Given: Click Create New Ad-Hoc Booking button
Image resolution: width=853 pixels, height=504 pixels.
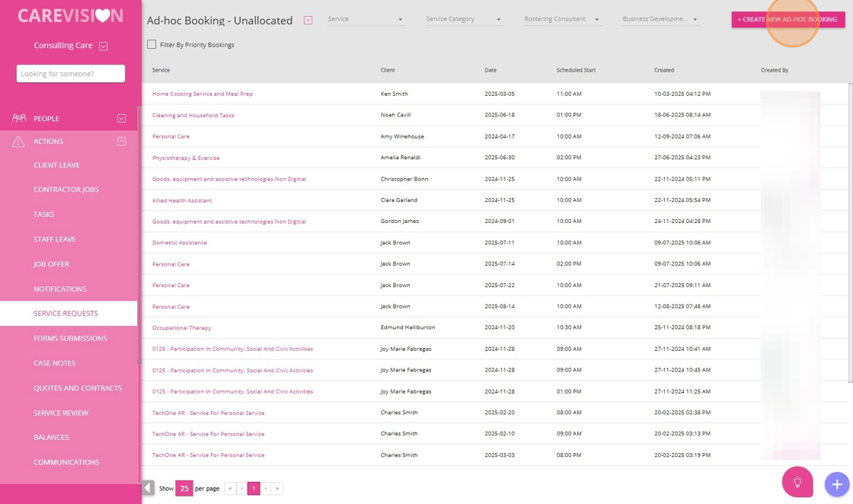Looking at the screenshot, I should coord(788,19).
